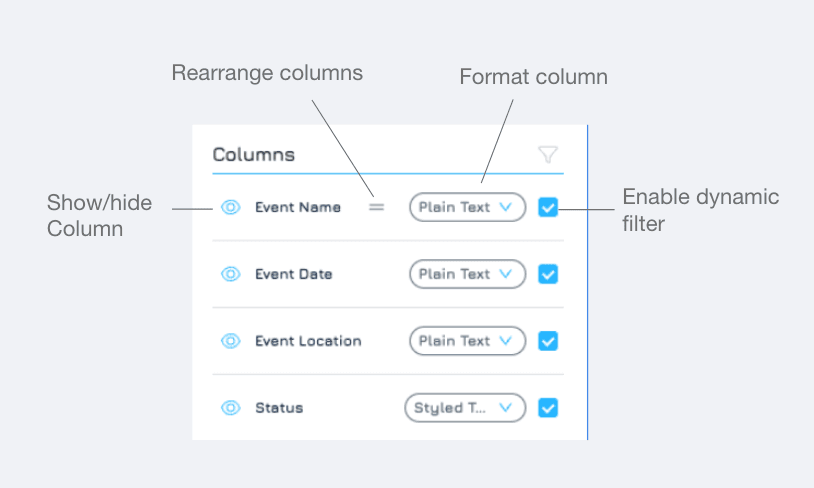Open the Styled T... dropdown for Status
The width and height of the screenshot is (814, 488).
pyautogui.click(x=465, y=408)
